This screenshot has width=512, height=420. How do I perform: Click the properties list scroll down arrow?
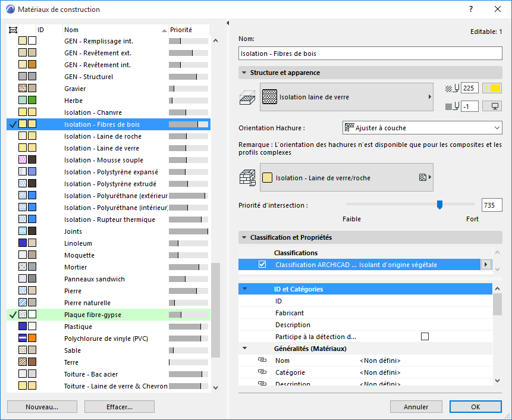tap(497, 381)
